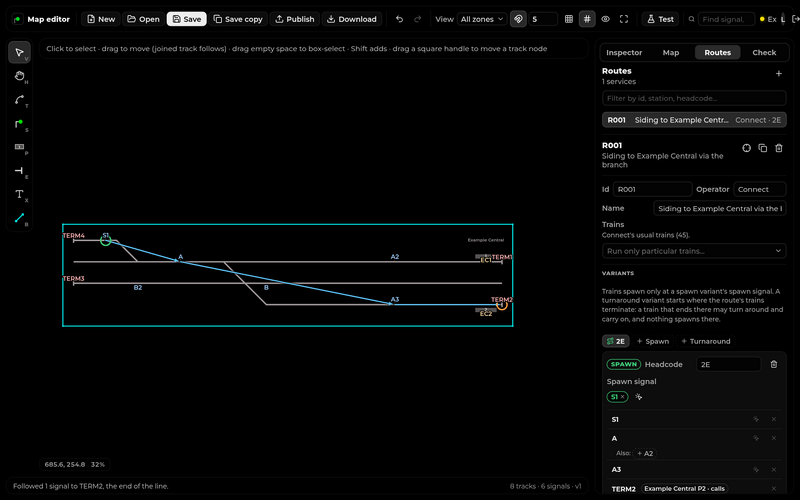Undo the last action
Screen dimensions: 800x500
[x=399, y=19]
